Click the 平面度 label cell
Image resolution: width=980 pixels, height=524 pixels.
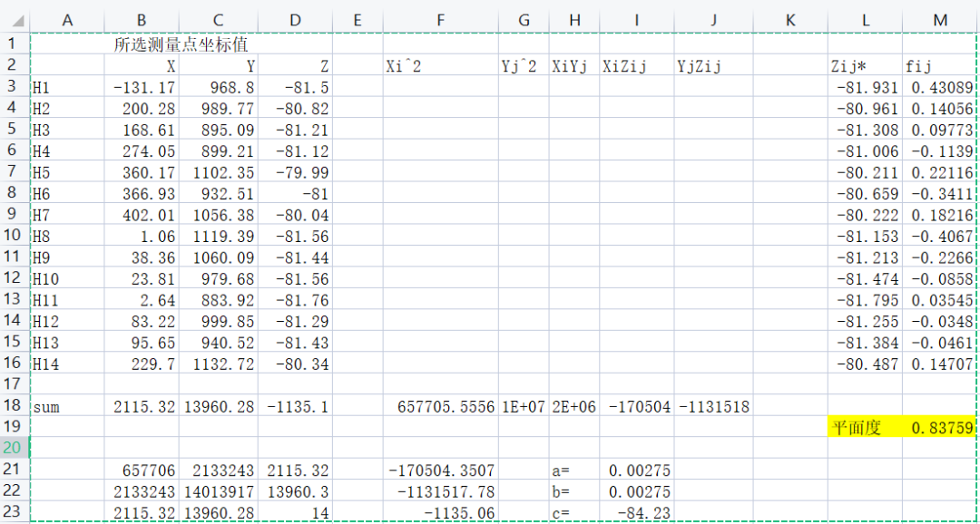(864, 427)
